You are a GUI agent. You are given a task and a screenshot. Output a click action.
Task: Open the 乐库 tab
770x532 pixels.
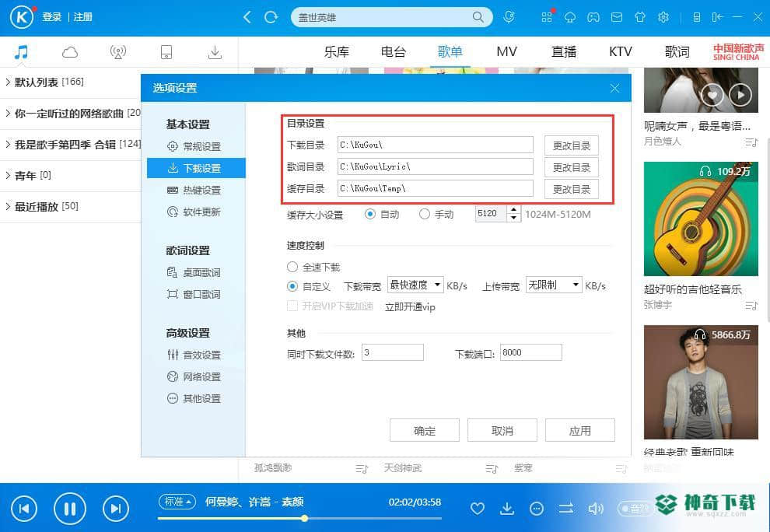coord(336,51)
